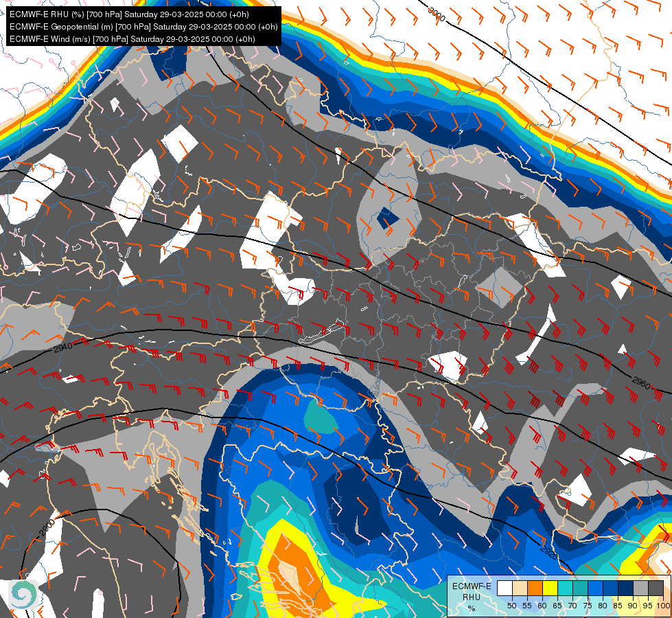This screenshot has width=672, height=618.
Task: Click the 'ECMWF-E Geopotential (m)' title line
Action: tap(143, 27)
